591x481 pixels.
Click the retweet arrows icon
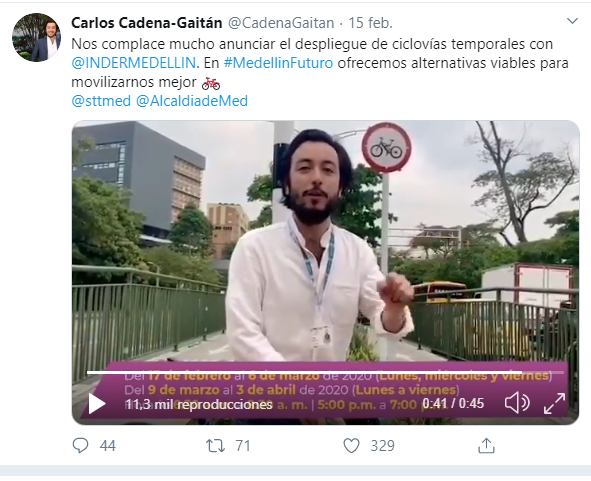click(x=215, y=446)
